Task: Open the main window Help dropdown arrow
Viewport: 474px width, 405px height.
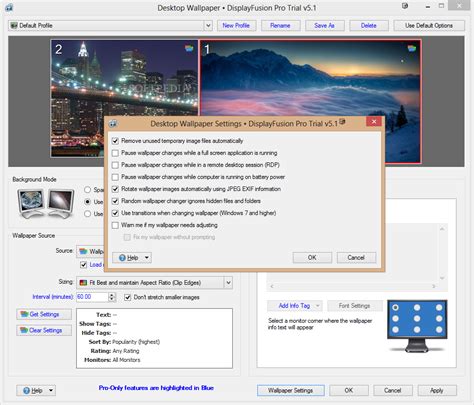Action: (51, 390)
